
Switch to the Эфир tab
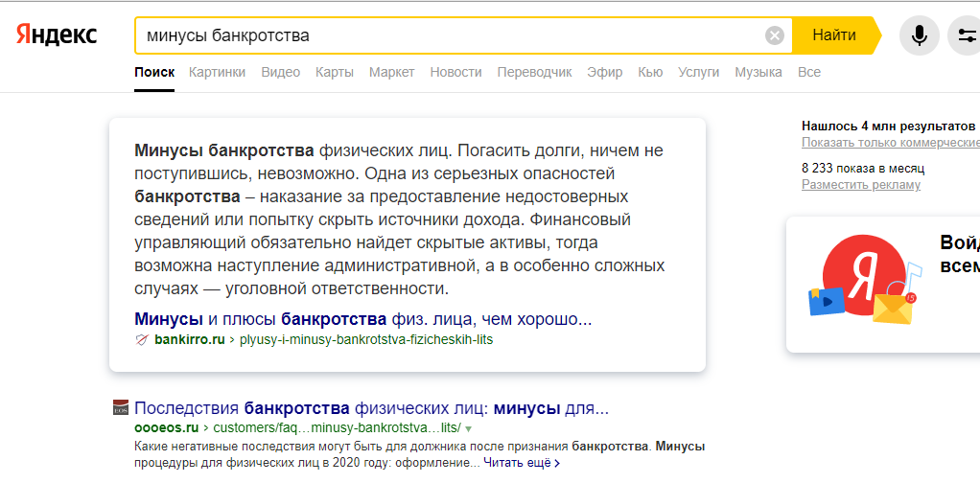[x=605, y=73]
